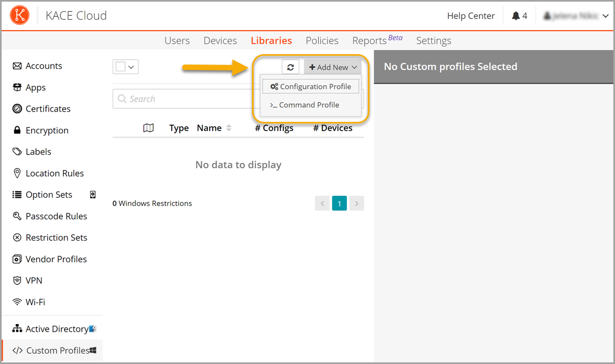
Task: Go to page 1 button
Action: coord(339,203)
